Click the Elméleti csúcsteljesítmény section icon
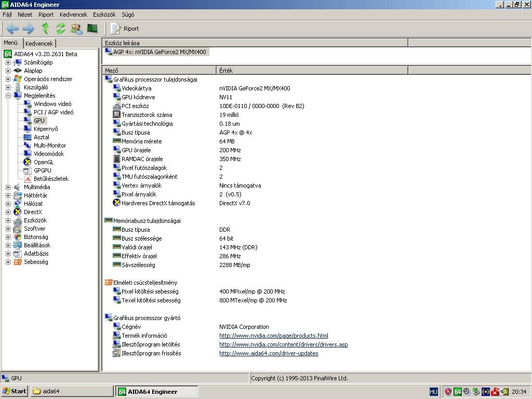Screen dimensions: 532x399 [x=108, y=282]
